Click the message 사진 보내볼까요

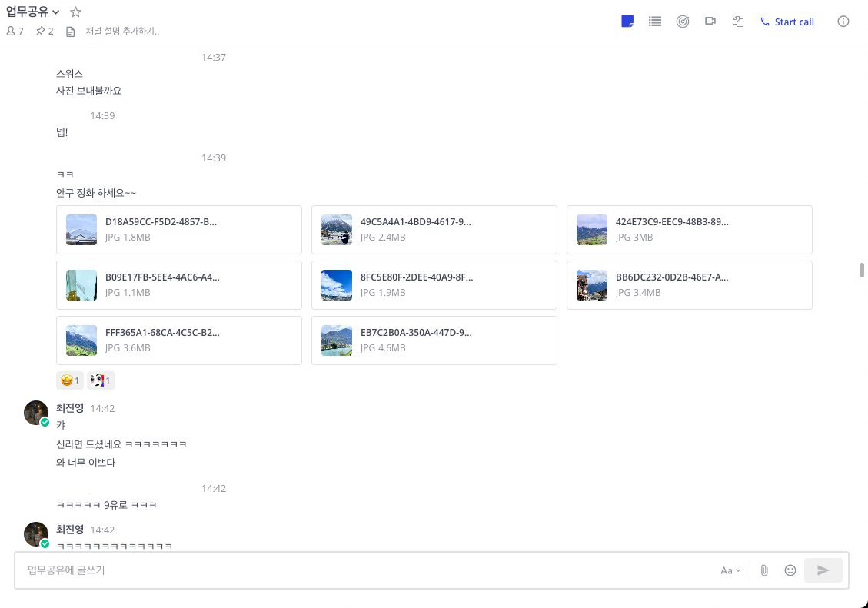tap(88, 91)
